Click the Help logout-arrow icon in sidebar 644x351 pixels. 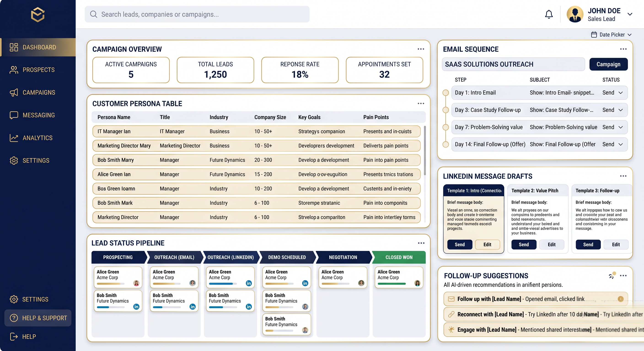coord(14,337)
